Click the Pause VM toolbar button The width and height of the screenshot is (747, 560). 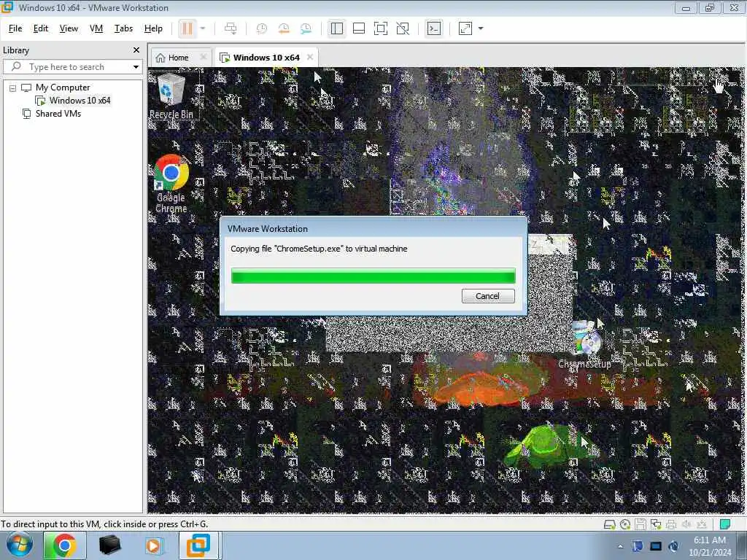pos(187,28)
